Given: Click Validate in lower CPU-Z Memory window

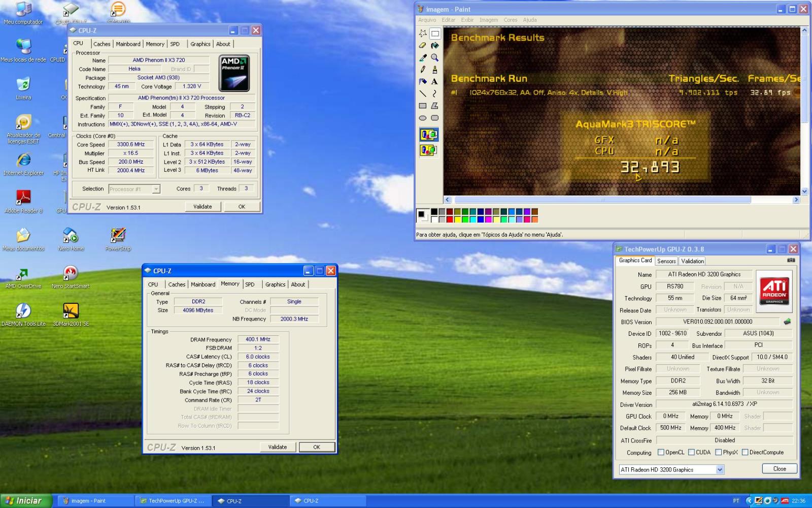Looking at the screenshot, I should click(277, 447).
